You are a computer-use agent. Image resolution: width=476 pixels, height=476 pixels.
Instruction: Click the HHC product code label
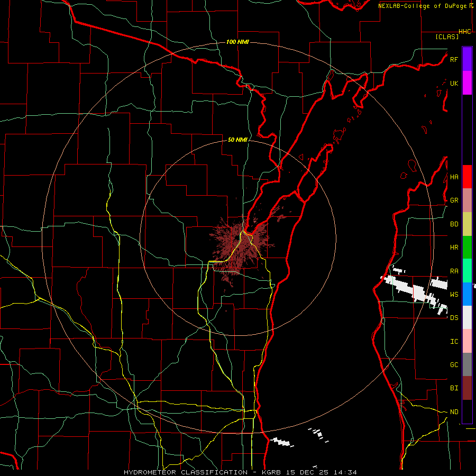click(x=465, y=32)
